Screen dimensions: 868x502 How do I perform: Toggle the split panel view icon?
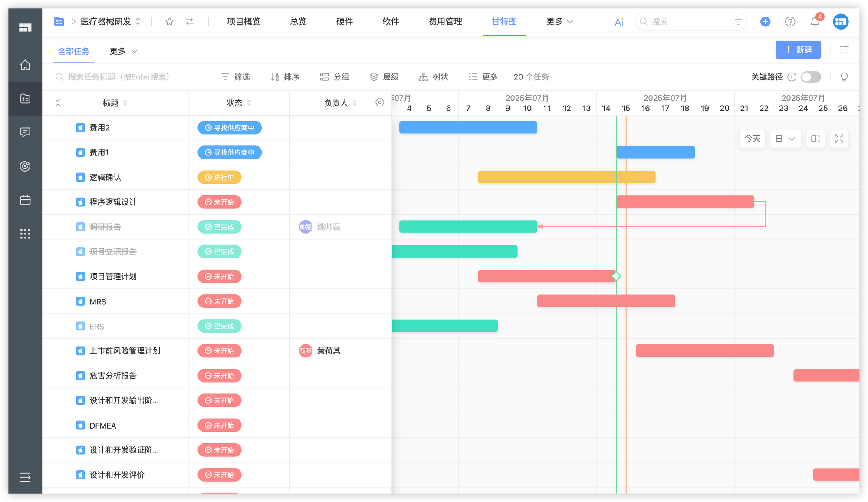[815, 139]
